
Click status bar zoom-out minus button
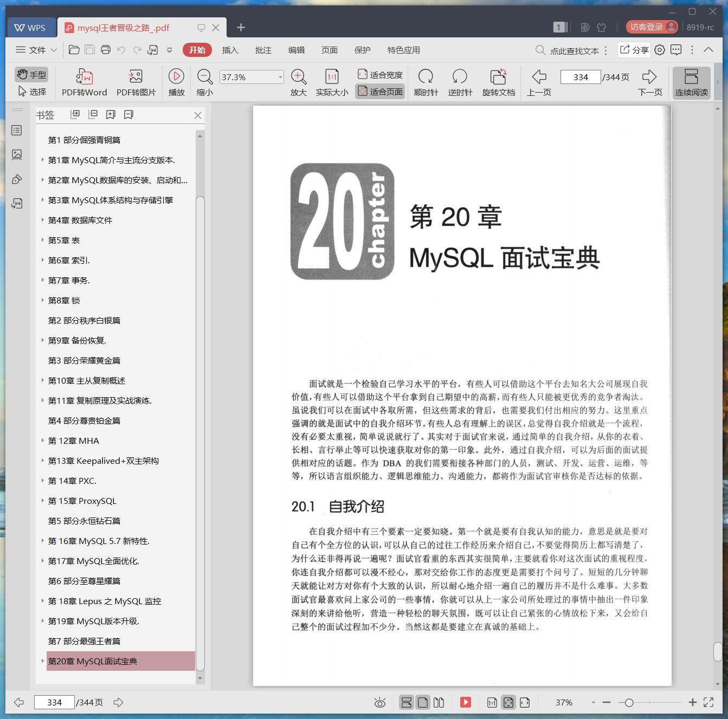(x=607, y=702)
